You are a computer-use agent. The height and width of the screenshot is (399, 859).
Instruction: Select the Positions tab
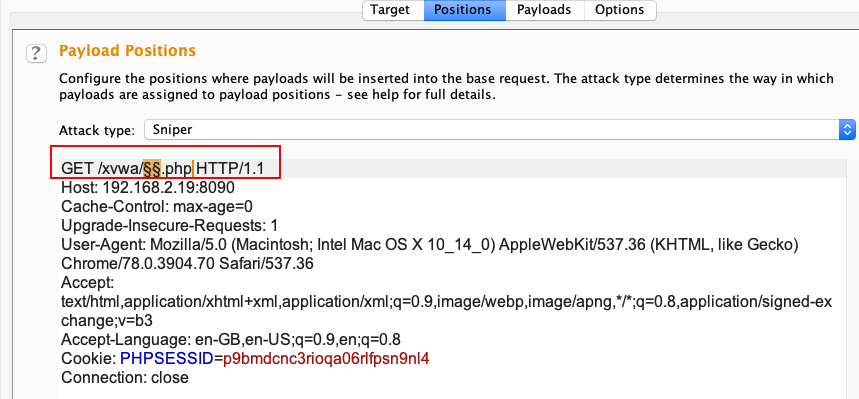(465, 10)
